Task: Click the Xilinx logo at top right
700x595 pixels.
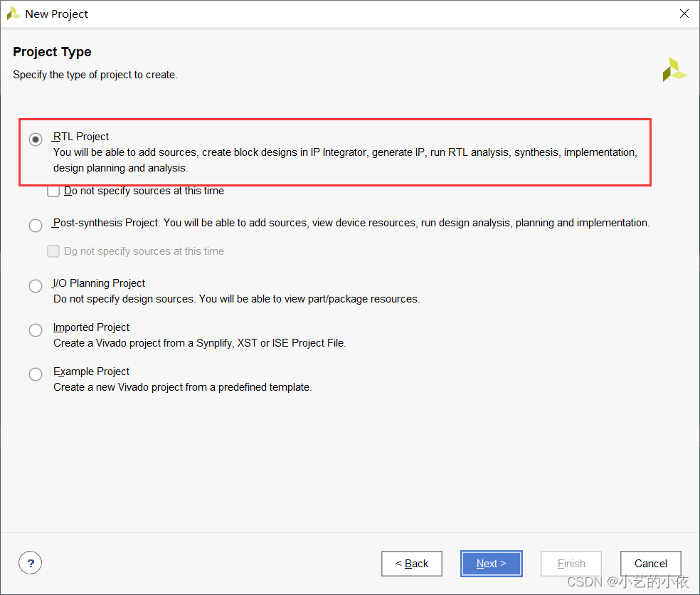Action: [674, 70]
